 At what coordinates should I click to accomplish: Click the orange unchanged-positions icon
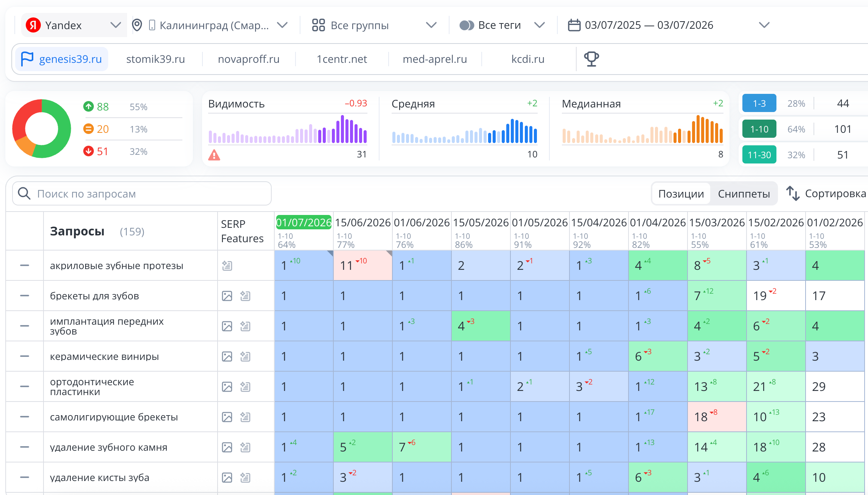88,129
